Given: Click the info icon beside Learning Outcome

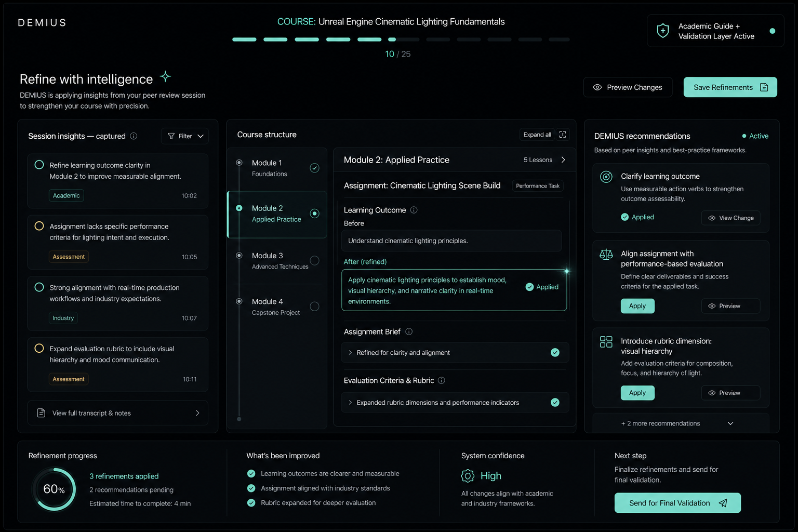Looking at the screenshot, I should 414,210.
